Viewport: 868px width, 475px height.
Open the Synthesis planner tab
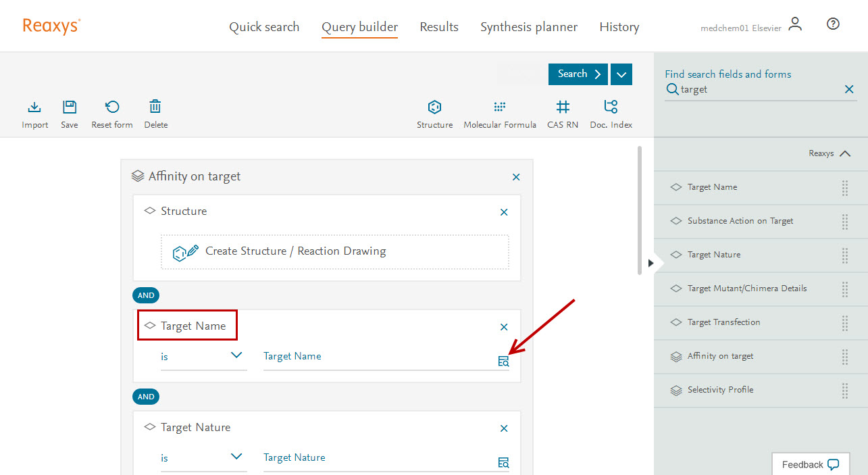pyautogui.click(x=528, y=27)
